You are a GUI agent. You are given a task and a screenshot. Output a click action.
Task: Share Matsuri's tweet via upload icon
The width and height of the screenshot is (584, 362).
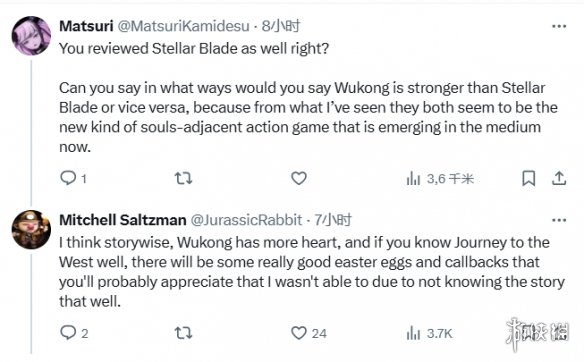click(x=559, y=178)
